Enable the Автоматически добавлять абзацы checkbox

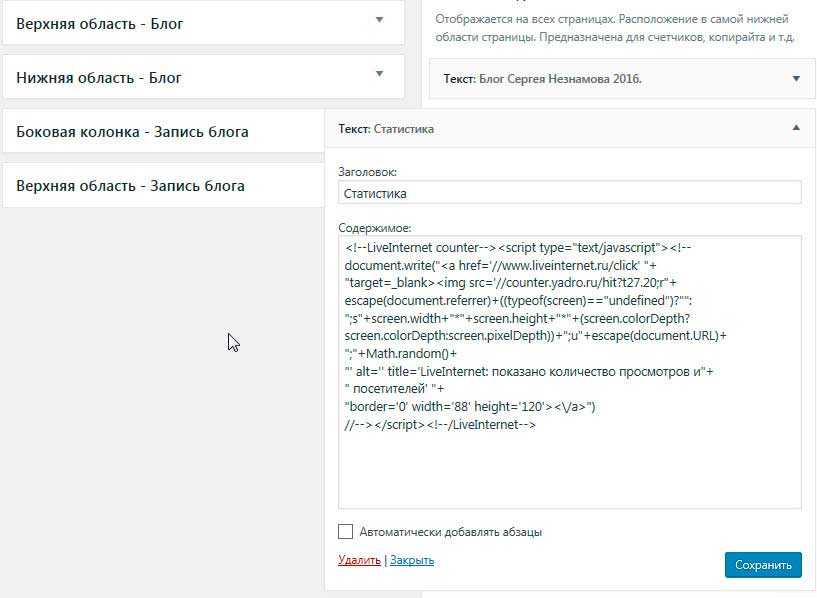point(346,532)
